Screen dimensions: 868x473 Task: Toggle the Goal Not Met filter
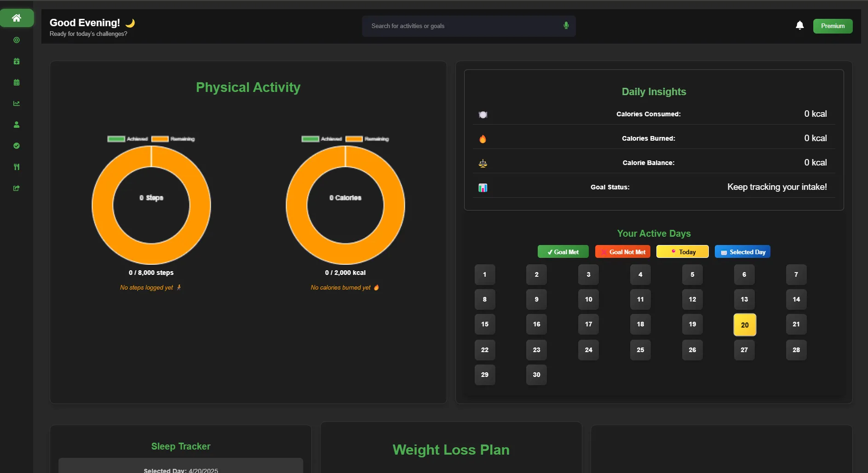point(622,251)
